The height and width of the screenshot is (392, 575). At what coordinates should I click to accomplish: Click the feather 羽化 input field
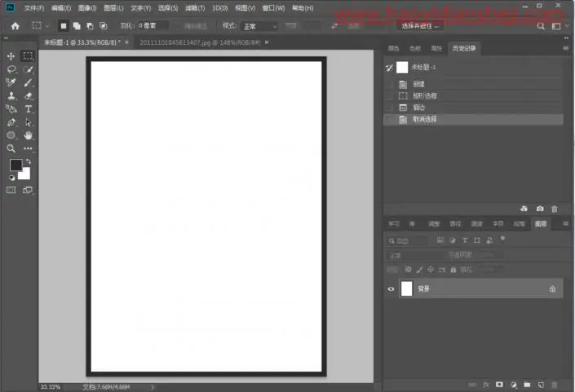[153, 25]
